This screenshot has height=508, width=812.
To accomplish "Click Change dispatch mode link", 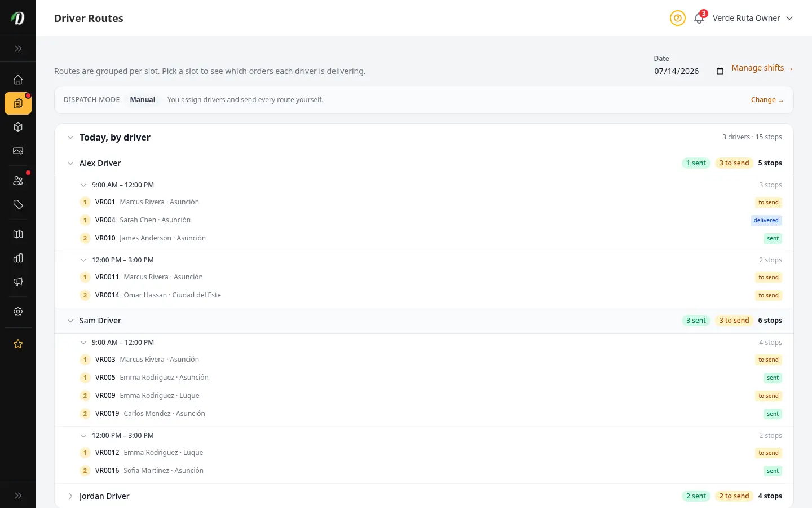I will pos(767,100).
